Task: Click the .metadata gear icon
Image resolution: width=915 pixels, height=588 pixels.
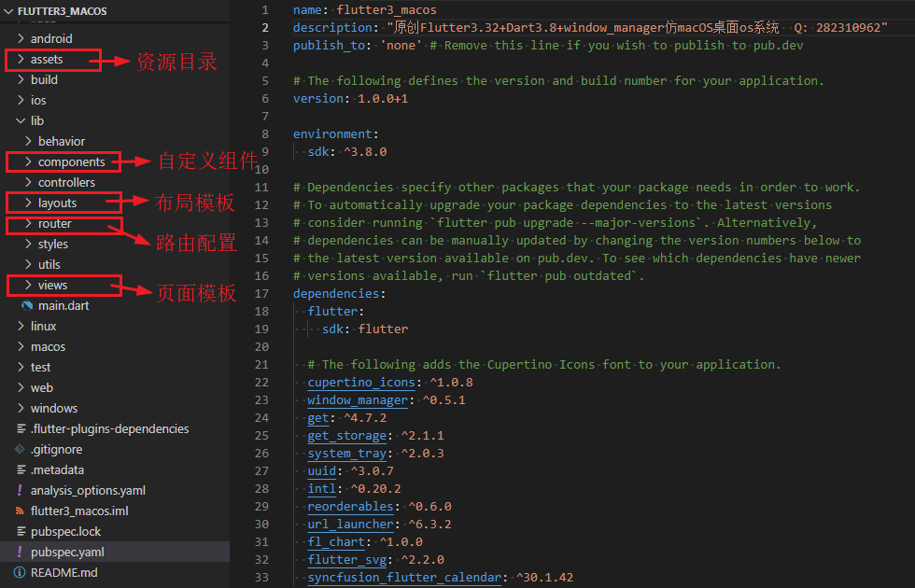Action: point(20,469)
